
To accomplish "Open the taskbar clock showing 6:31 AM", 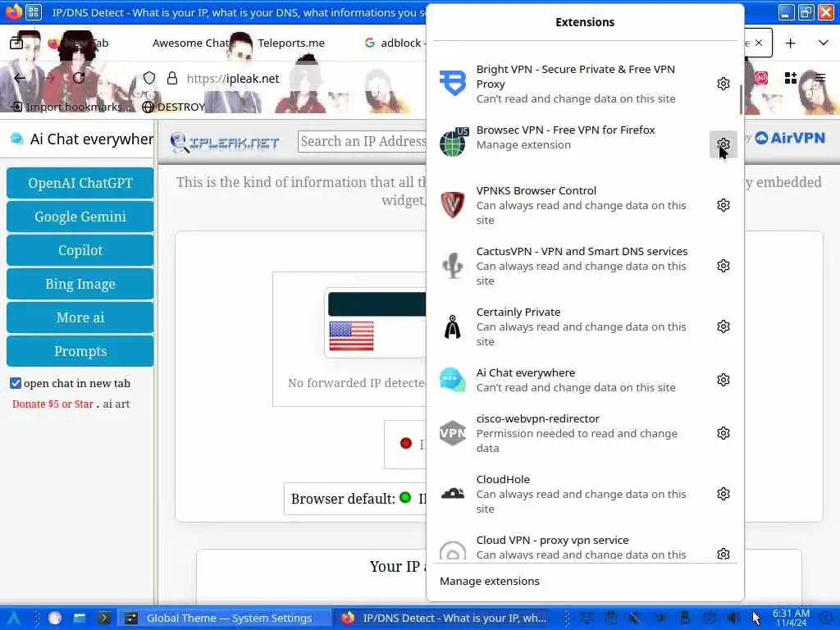I will click(x=791, y=619).
